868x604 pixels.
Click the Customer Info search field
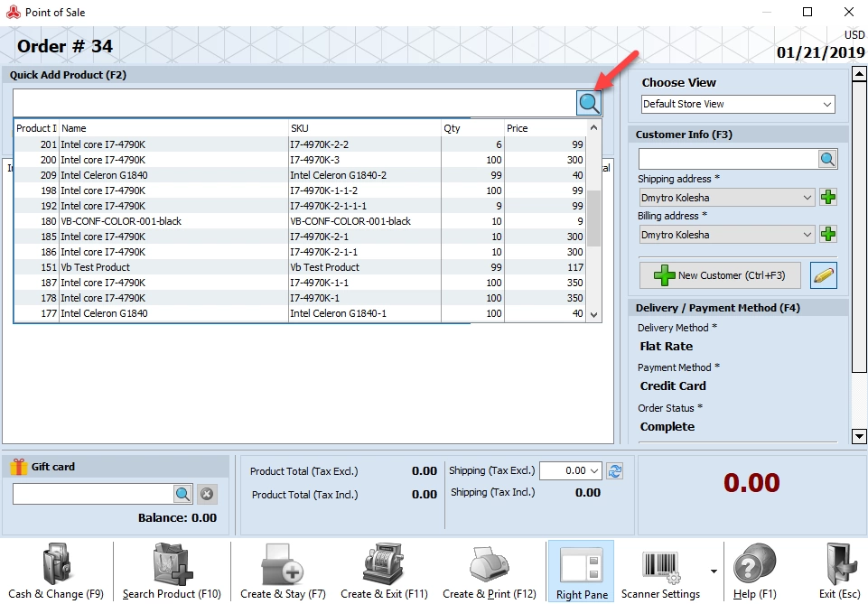(x=728, y=159)
